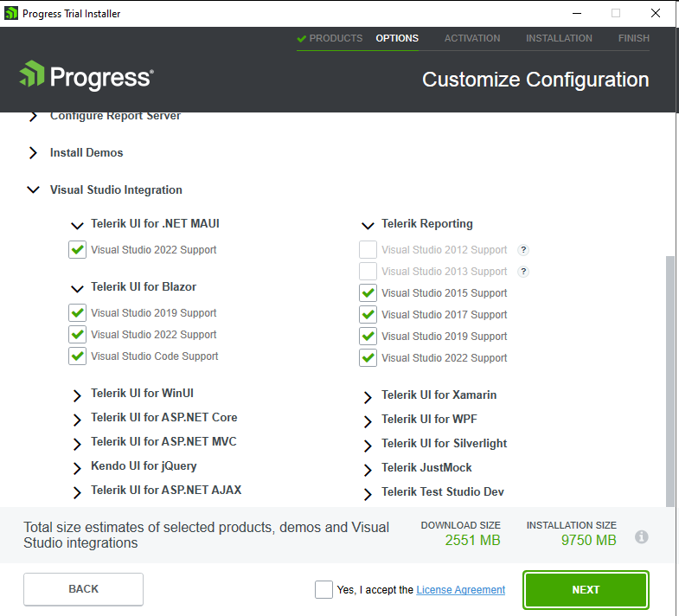This screenshot has width=679, height=616.
Task: Click help icon beside Visual Studio 2012 Support
Action: 523,250
